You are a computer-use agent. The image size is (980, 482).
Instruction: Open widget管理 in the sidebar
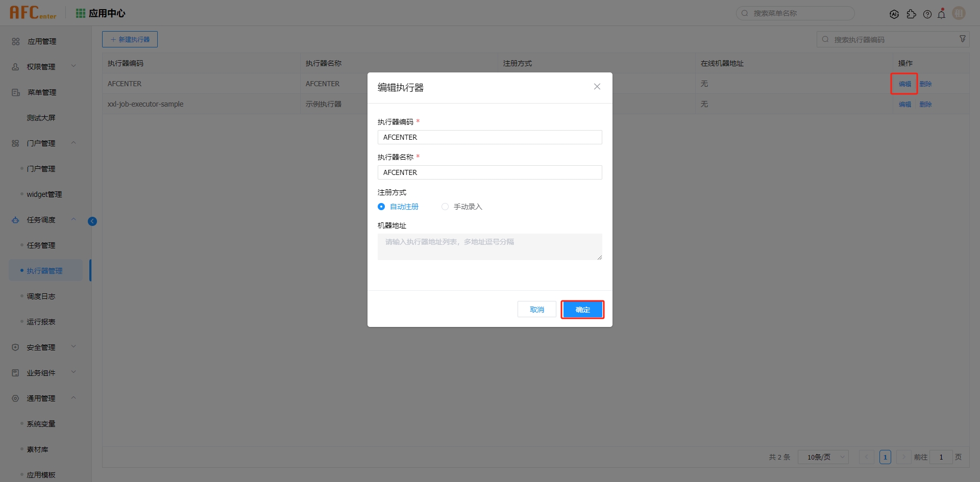coord(44,194)
